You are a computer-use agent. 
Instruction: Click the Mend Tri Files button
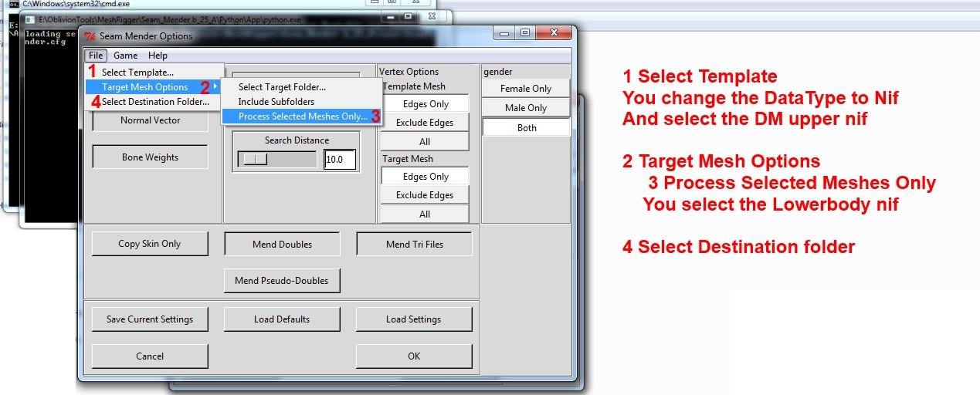pyautogui.click(x=414, y=244)
